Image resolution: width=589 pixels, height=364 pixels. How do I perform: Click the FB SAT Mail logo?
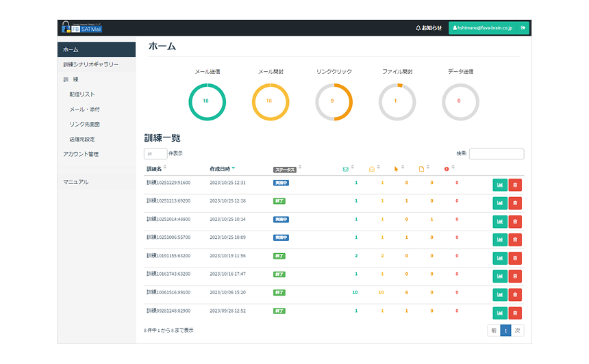coord(80,28)
